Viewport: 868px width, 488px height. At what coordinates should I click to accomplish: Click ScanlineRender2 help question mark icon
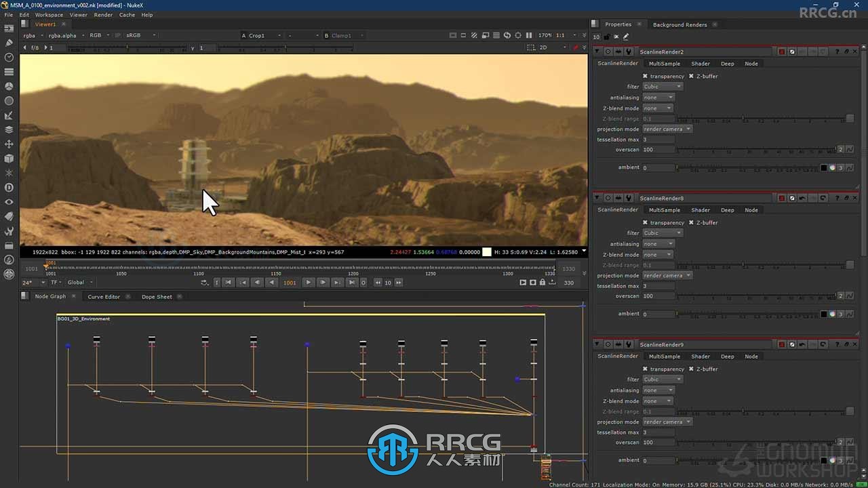(837, 52)
